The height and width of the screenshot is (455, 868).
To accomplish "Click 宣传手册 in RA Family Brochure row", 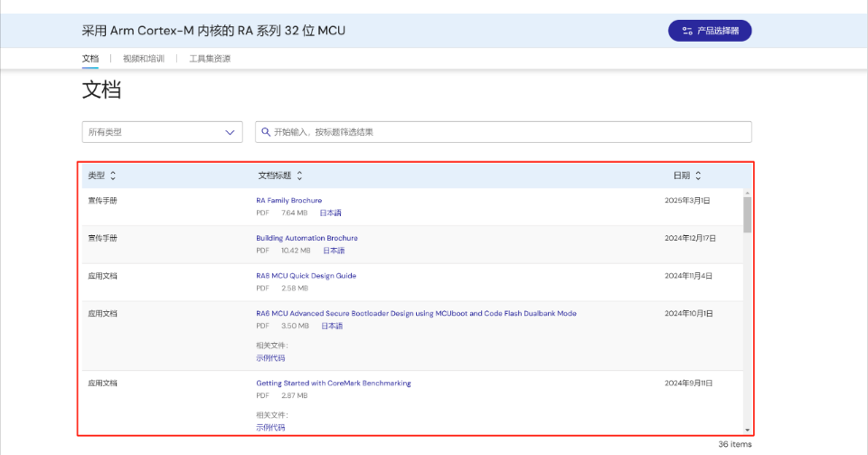I will pyautogui.click(x=102, y=201).
